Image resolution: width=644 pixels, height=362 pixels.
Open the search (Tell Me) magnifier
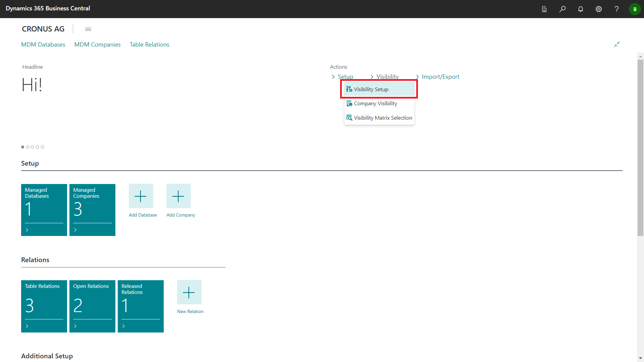[562, 9]
